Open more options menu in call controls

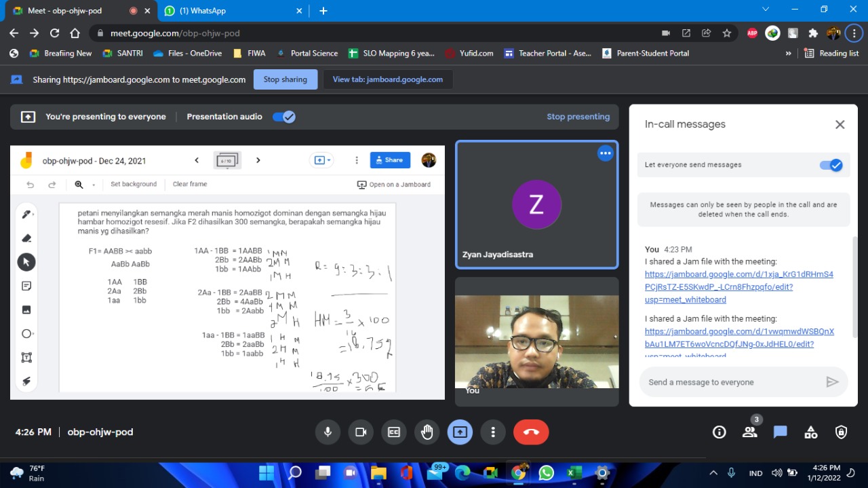pos(493,432)
